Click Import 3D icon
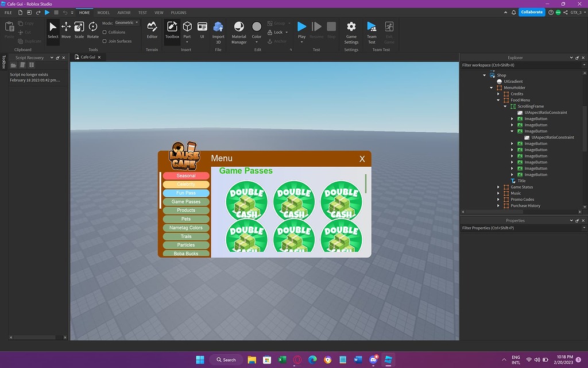 click(218, 27)
